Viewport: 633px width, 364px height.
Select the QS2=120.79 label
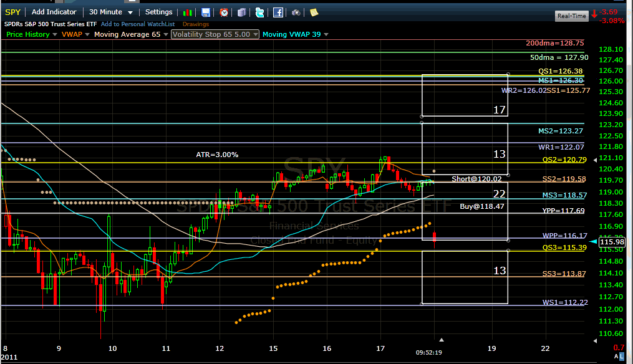click(x=564, y=160)
